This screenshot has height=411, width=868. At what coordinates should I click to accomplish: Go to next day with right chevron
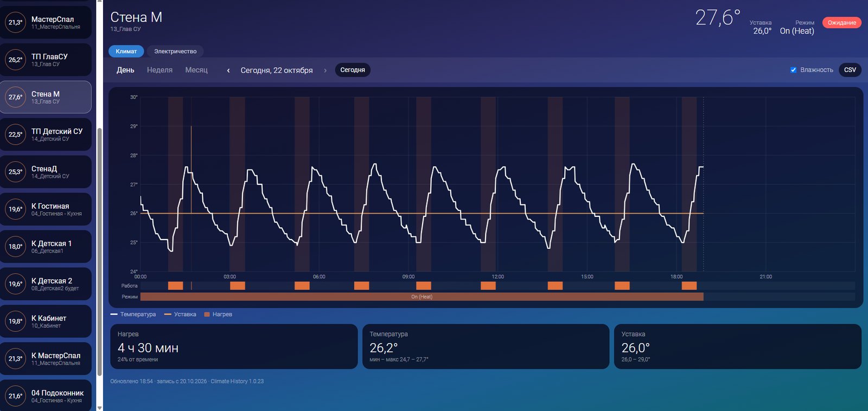[x=325, y=70]
